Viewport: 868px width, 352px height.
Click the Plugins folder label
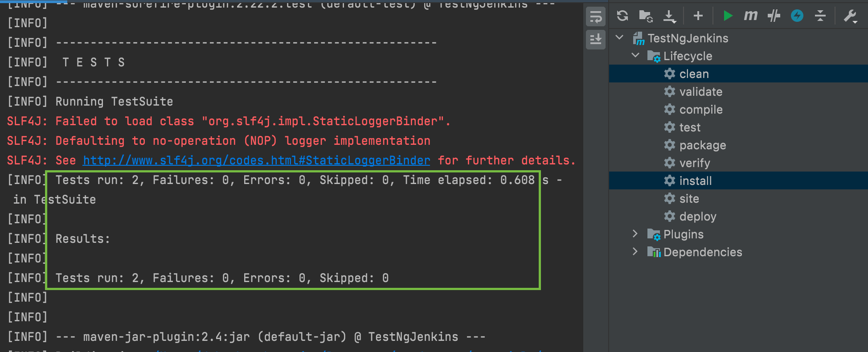[x=684, y=234]
